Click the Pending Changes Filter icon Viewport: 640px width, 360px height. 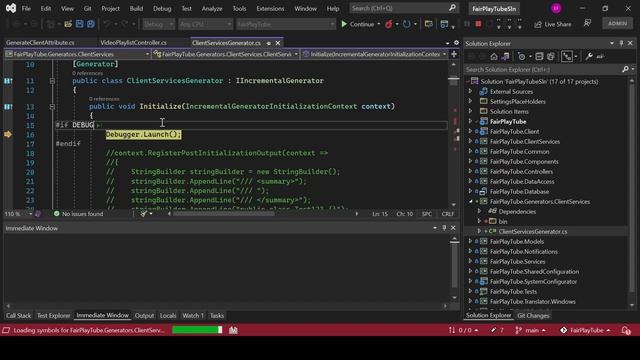[x=521, y=57]
